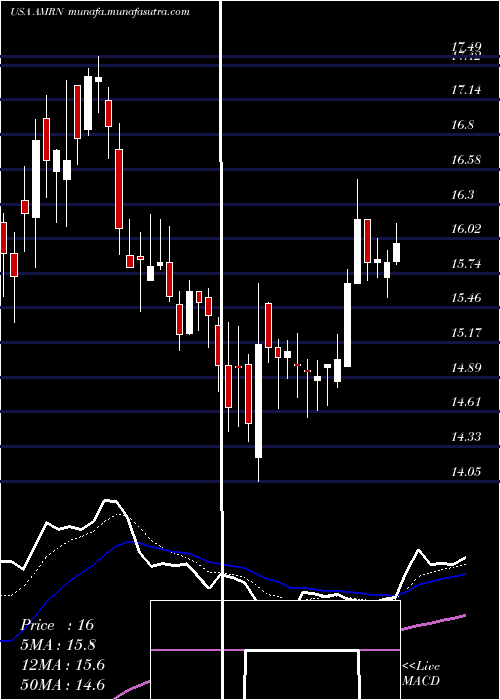Click the last white candlestick near 16.02

396,252
